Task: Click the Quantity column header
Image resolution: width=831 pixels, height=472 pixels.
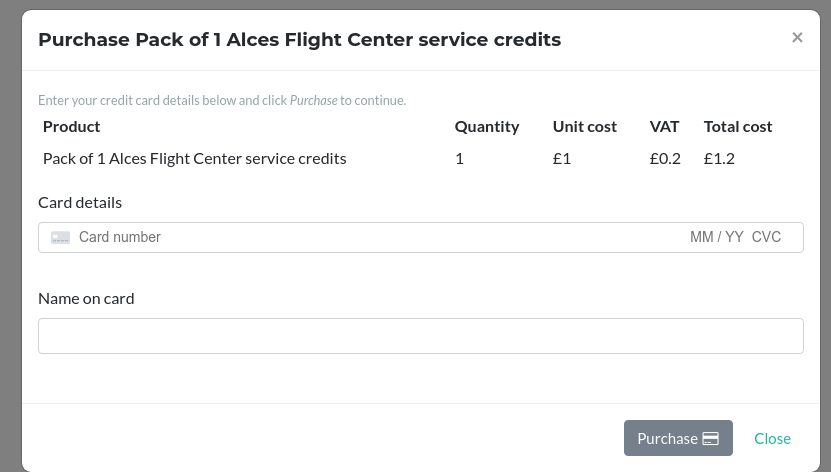Action: click(x=487, y=127)
